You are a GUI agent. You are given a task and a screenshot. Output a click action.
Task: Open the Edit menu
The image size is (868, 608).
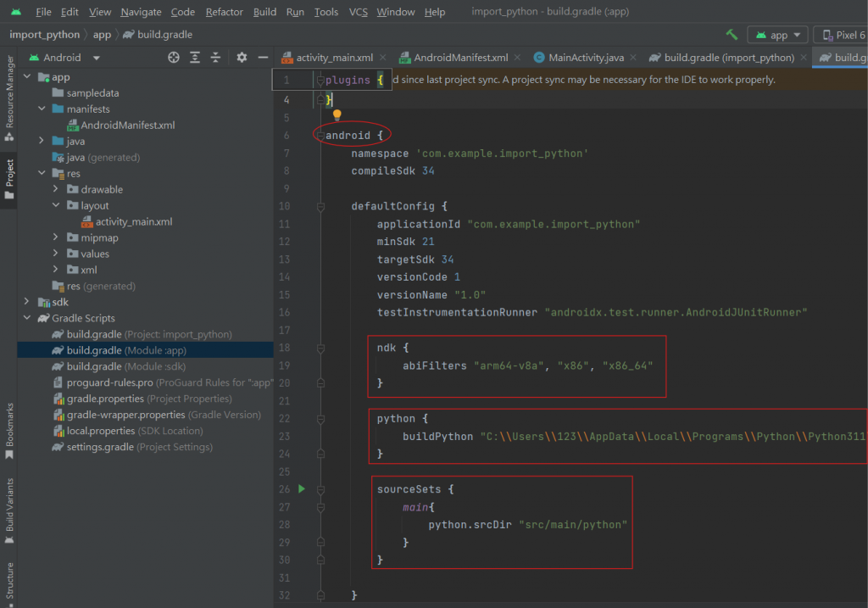tap(70, 12)
